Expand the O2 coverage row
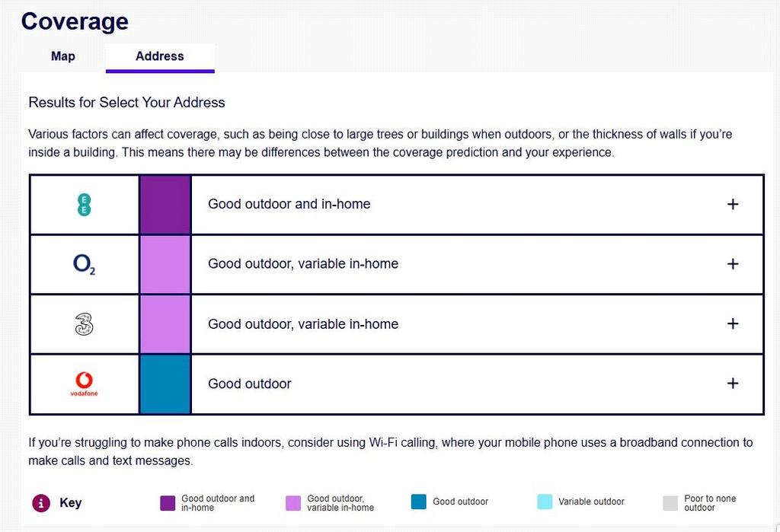The height and width of the screenshot is (532, 780). click(x=732, y=264)
